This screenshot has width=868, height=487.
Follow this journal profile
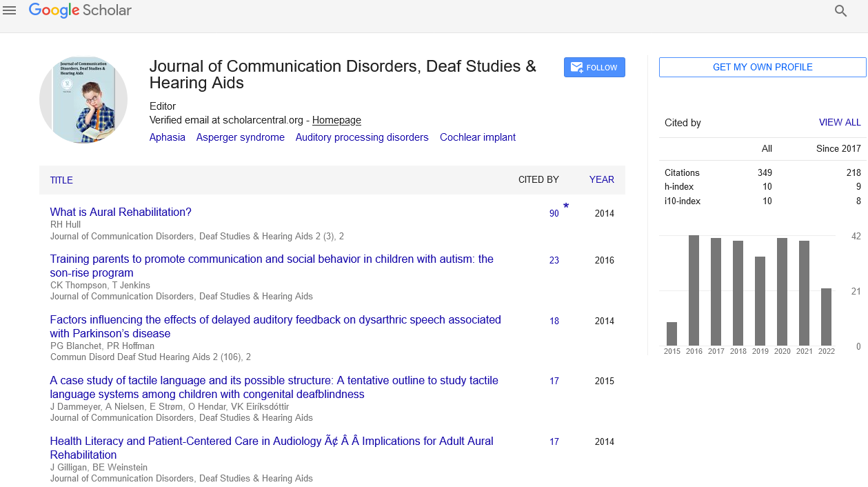(x=594, y=68)
